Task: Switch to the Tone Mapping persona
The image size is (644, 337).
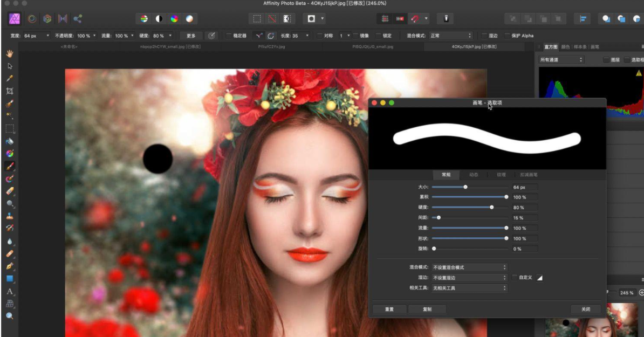Action: [63, 18]
